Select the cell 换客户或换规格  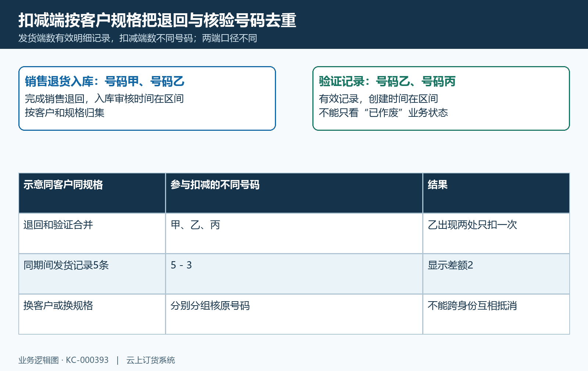click(x=92, y=314)
